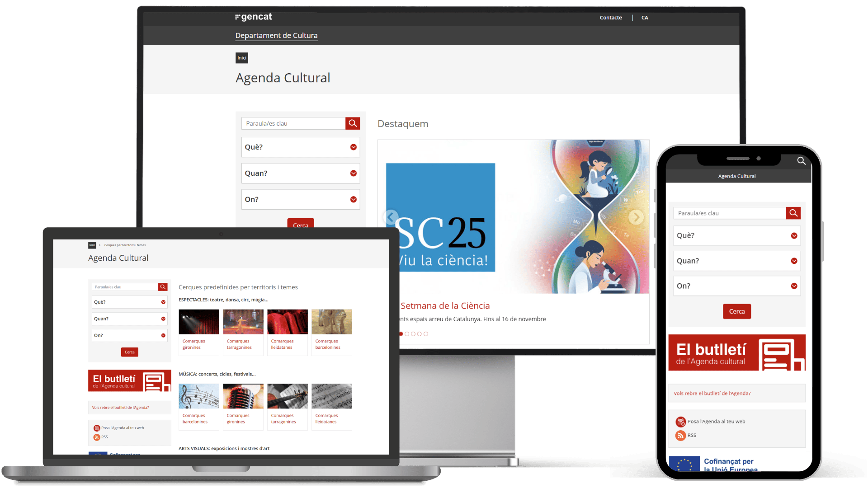The width and height of the screenshot is (868, 488).
Task: Click the search icon in the laptop sidebar
Action: (x=162, y=286)
